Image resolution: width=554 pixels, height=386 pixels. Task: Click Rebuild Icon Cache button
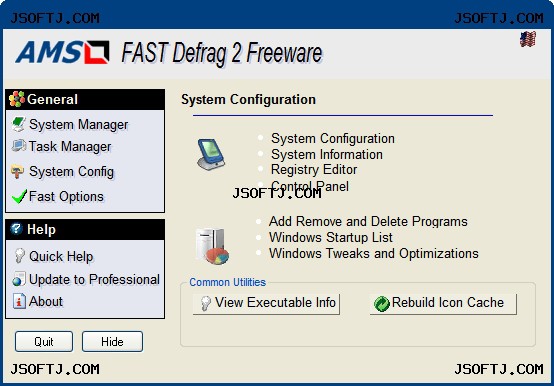(x=443, y=304)
